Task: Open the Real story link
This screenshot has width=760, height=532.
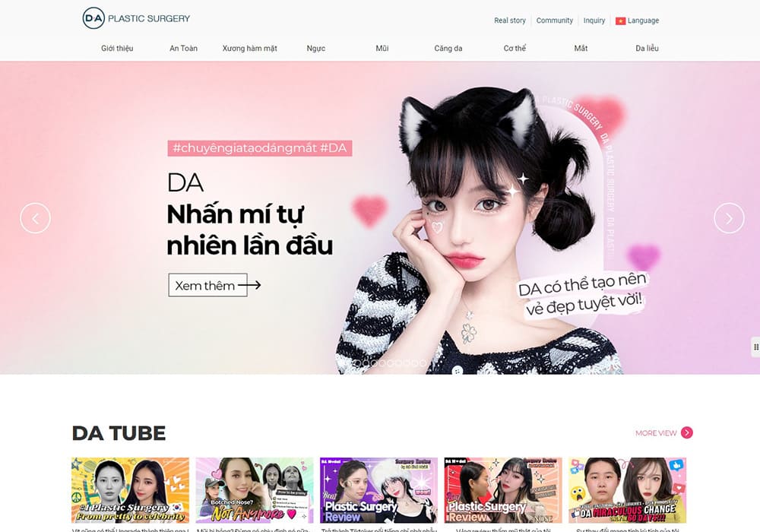Action: [x=510, y=21]
